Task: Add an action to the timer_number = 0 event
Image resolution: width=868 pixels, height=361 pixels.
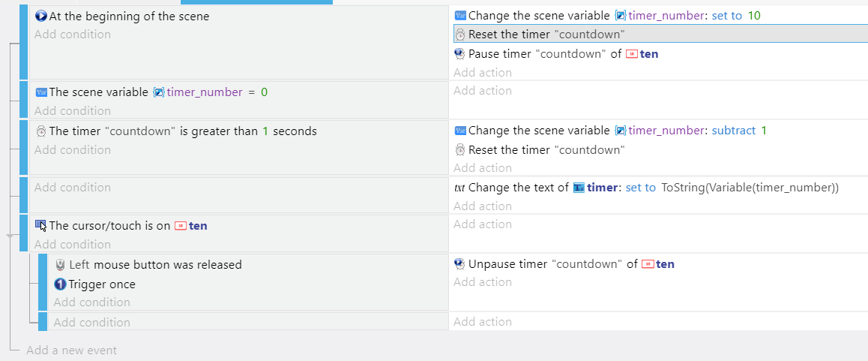Action: coord(483,90)
